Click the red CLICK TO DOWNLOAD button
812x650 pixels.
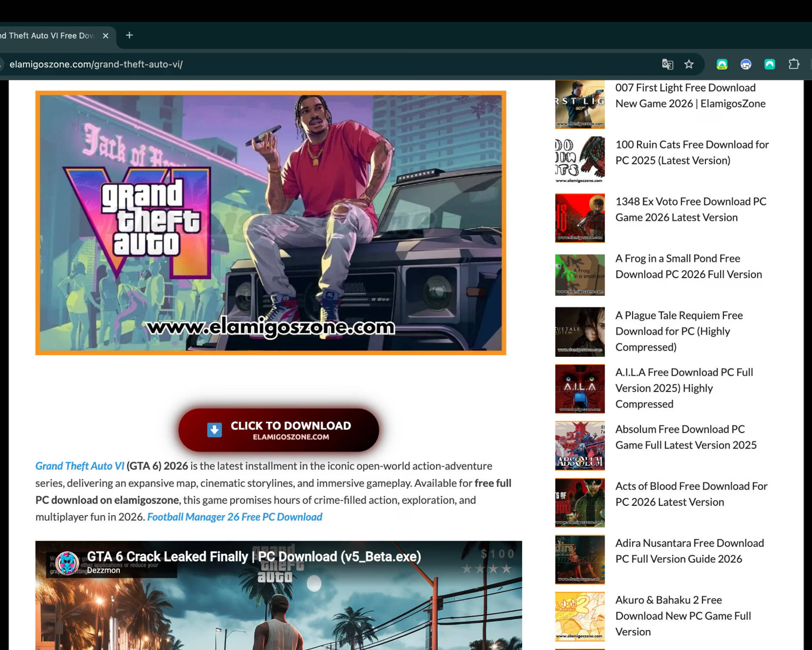pos(279,430)
